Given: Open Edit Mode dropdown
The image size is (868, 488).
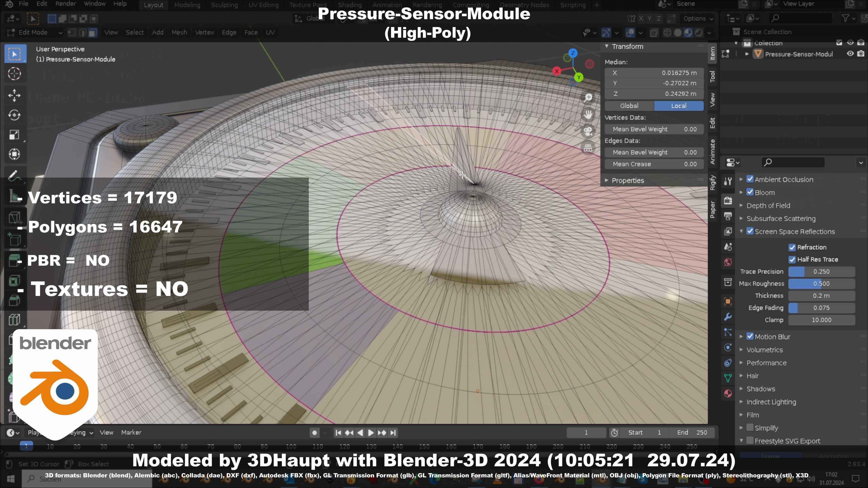Looking at the screenshot, I should pyautogui.click(x=34, y=32).
